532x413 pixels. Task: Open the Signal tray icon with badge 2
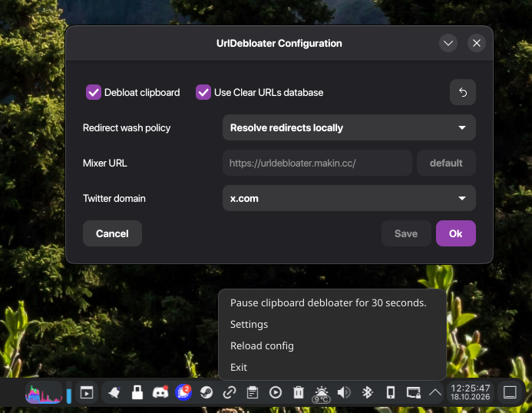click(x=183, y=392)
